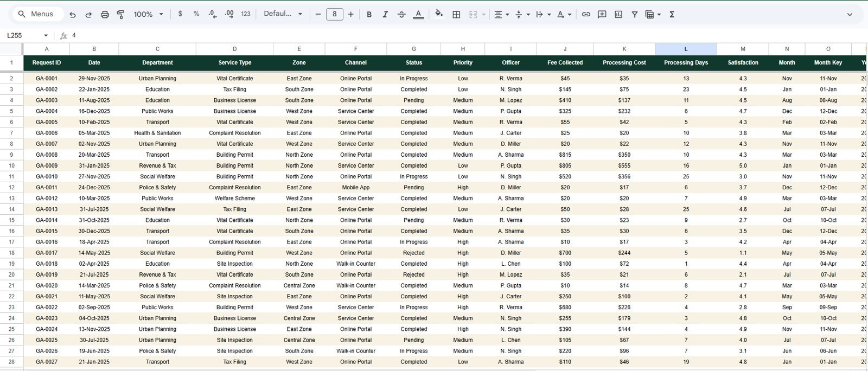Select the GA-0027 request ID cell
Image resolution: width=868 pixels, height=371 pixels.
click(47, 362)
